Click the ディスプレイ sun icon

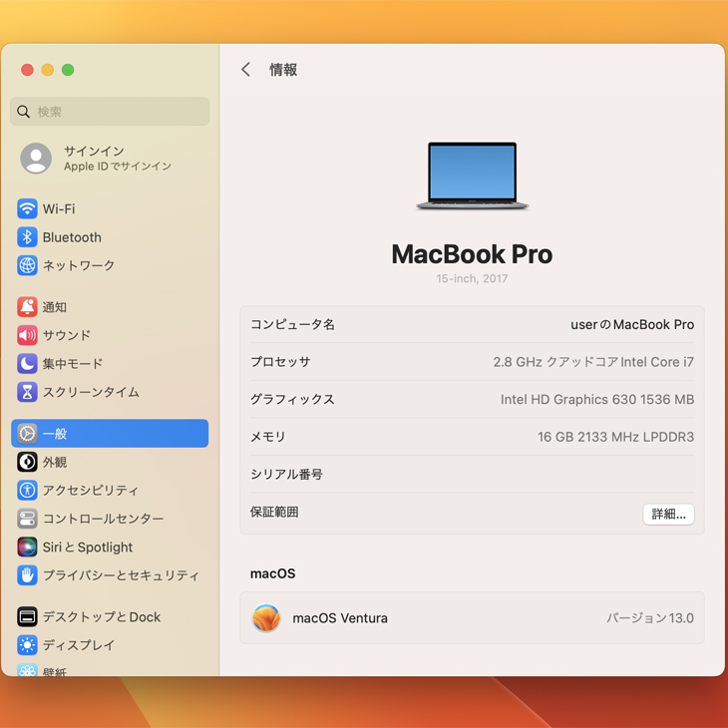(x=27, y=645)
